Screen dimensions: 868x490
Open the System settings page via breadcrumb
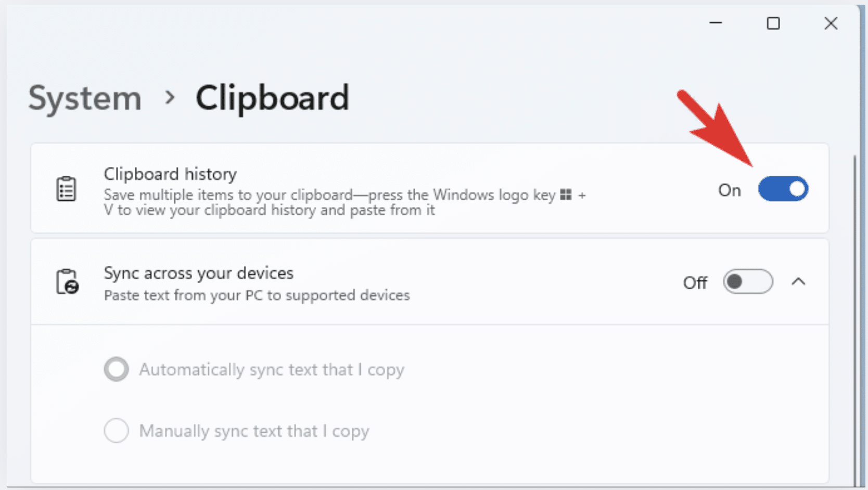click(84, 98)
